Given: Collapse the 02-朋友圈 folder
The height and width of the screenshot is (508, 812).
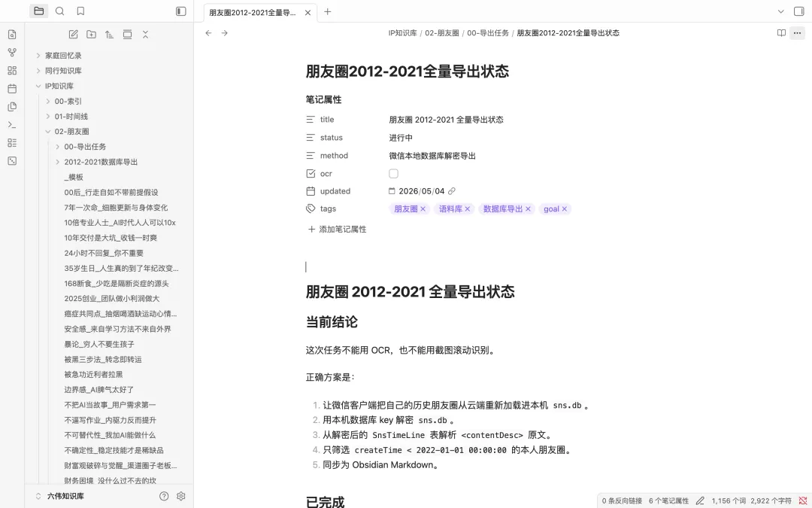Looking at the screenshot, I should pos(47,132).
